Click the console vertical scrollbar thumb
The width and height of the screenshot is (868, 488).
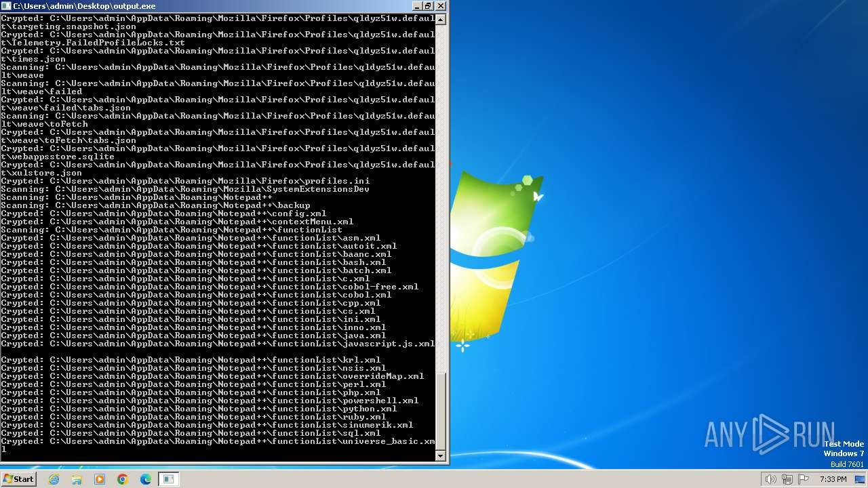(x=441, y=411)
